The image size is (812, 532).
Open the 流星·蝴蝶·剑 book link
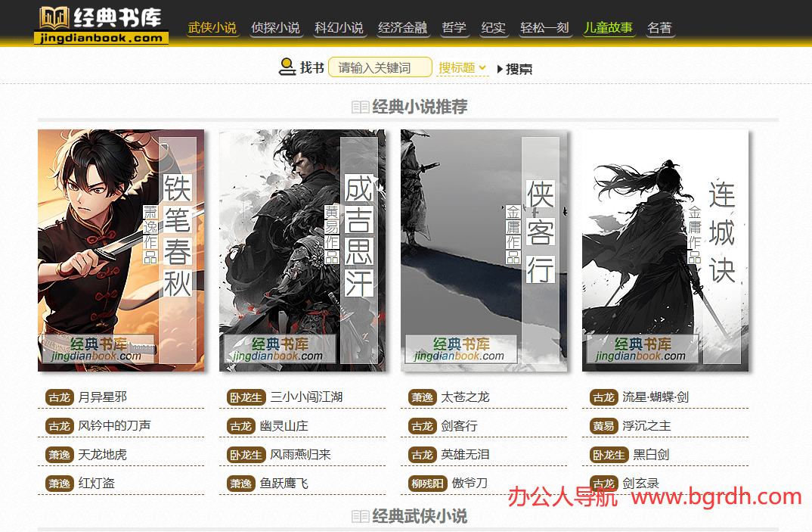(x=655, y=397)
